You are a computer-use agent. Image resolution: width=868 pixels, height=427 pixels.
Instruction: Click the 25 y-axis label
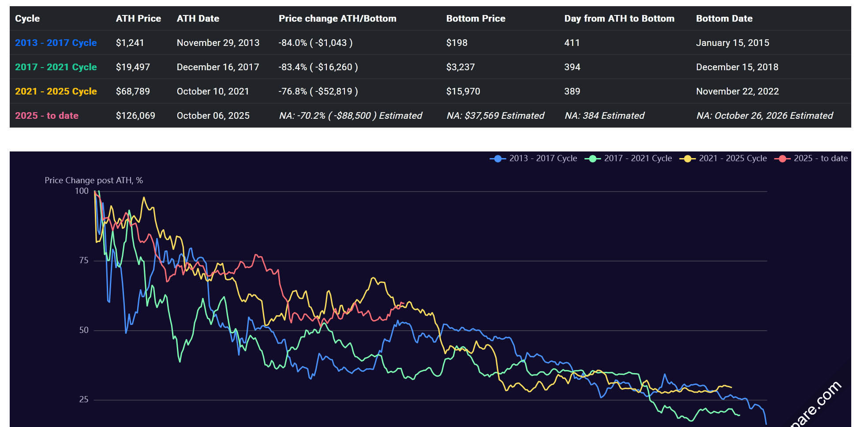point(84,400)
